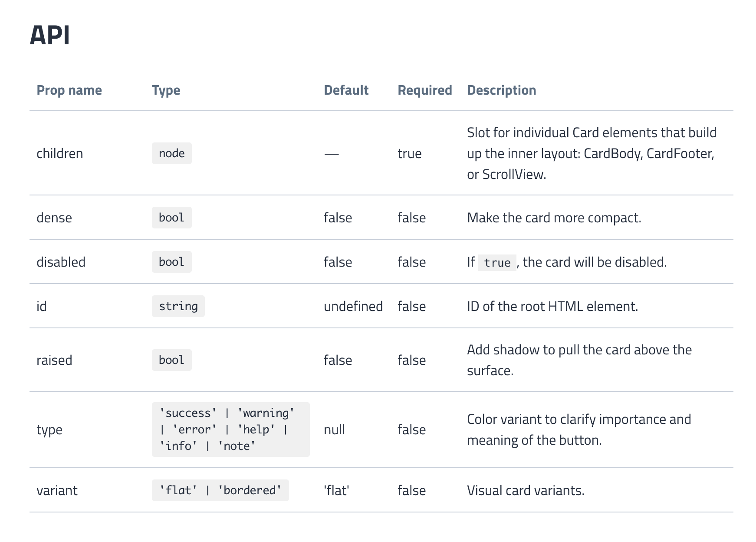This screenshot has width=756, height=542.
Task: Click the 'flat' | 'bordered' type badge
Action: (220, 491)
